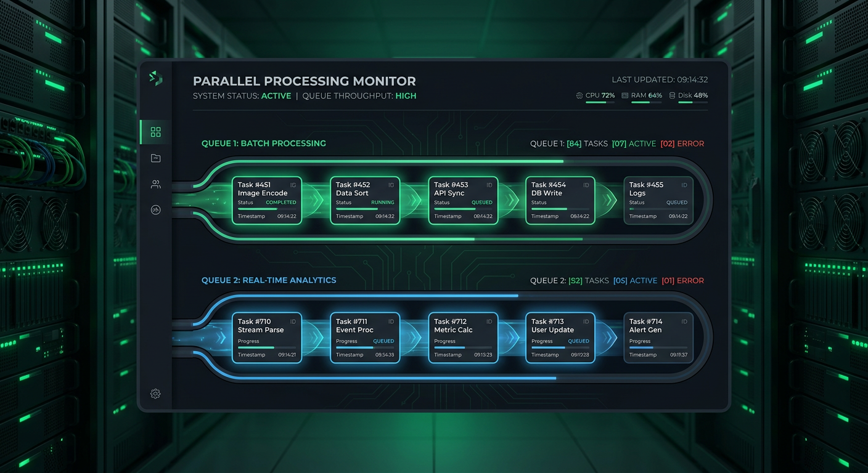Select the team members icon in sidebar
Viewport: 868px width, 473px height.
[155, 184]
